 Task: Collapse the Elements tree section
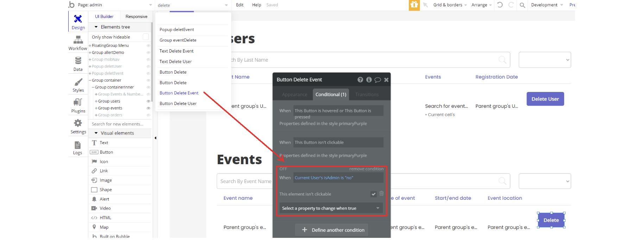pyautogui.click(x=96, y=27)
